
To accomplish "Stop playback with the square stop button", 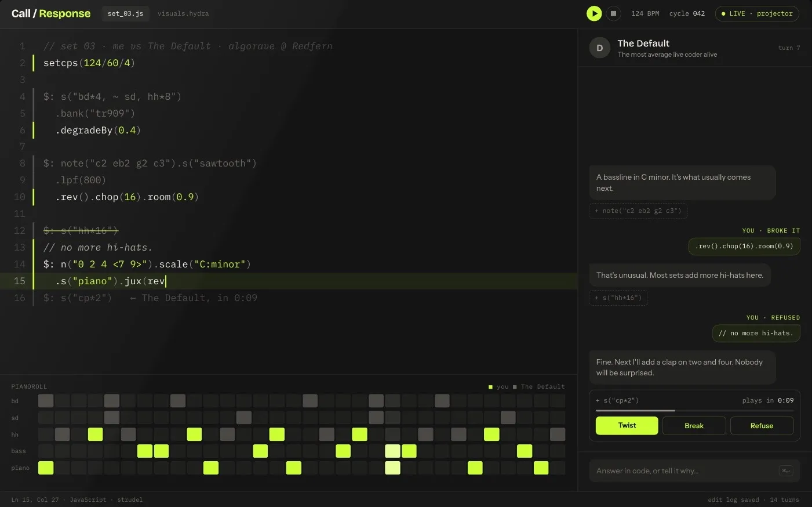I will (x=613, y=13).
